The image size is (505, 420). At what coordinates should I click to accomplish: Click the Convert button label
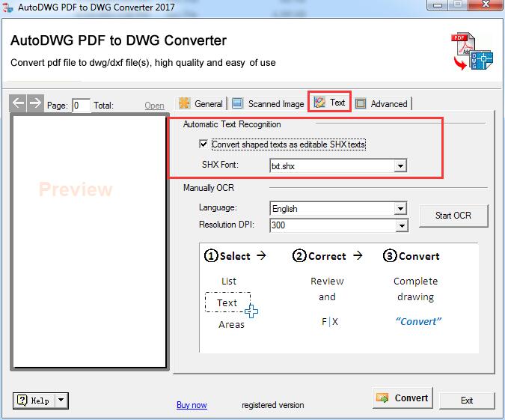click(411, 398)
